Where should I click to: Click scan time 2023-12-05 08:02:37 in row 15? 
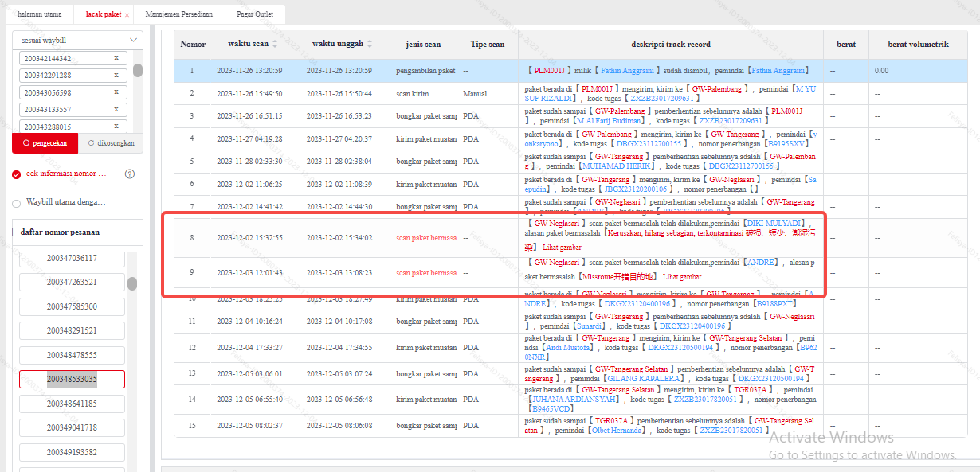[x=249, y=425]
